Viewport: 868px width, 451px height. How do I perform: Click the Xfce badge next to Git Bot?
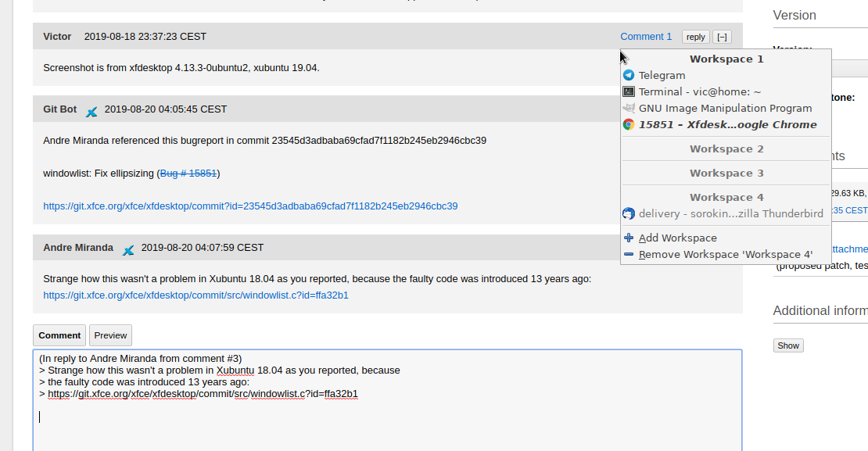coord(91,111)
